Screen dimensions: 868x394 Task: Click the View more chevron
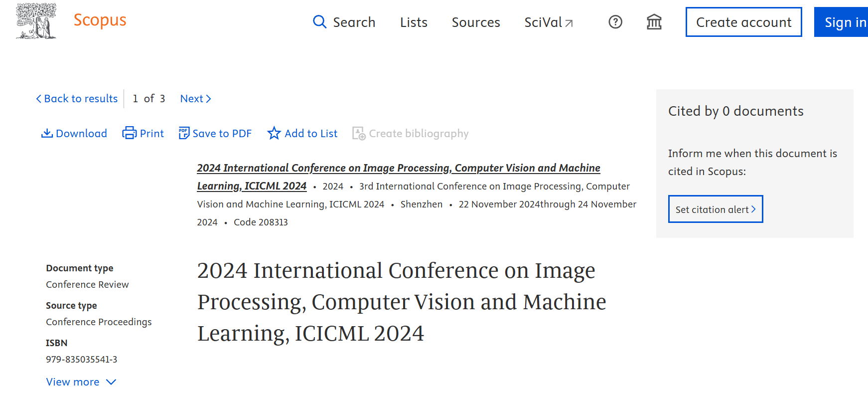[111, 382]
